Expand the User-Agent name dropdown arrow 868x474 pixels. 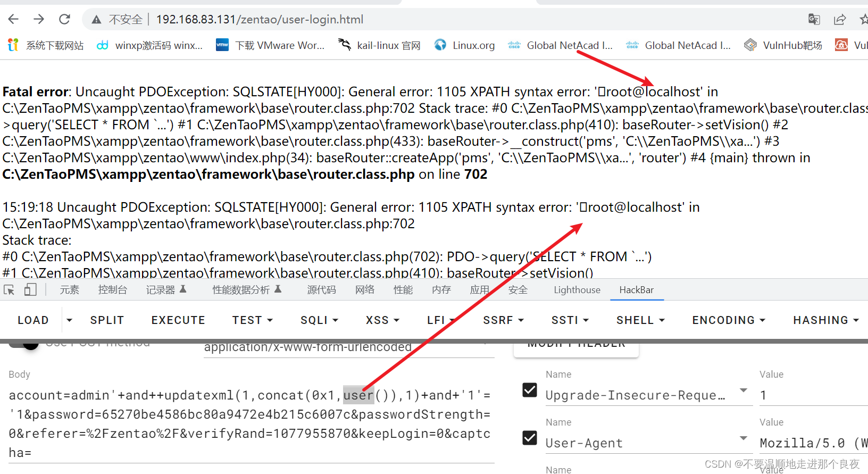(x=744, y=438)
